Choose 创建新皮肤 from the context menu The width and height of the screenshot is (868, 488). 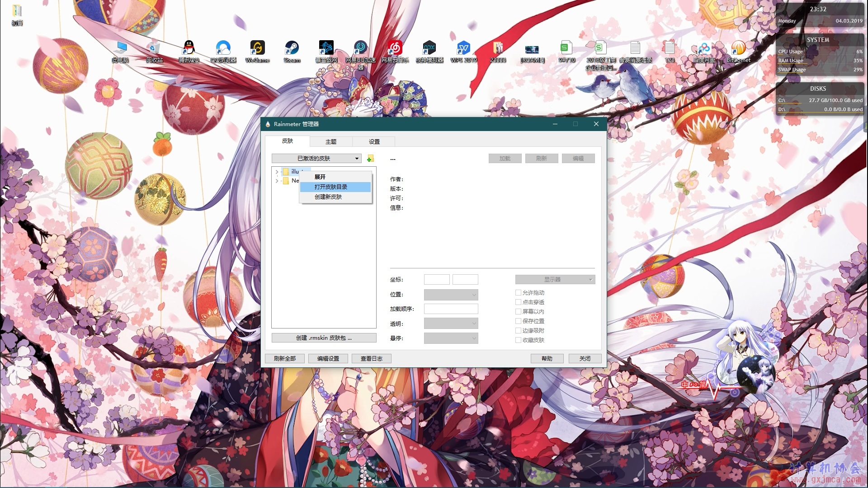pyautogui.click(x=335, y=197)
